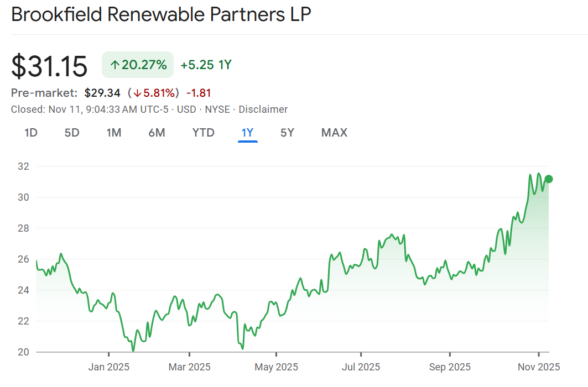Click the Jul 2025 x-axis label
588x387 pixels.
(x=361, y=367)
